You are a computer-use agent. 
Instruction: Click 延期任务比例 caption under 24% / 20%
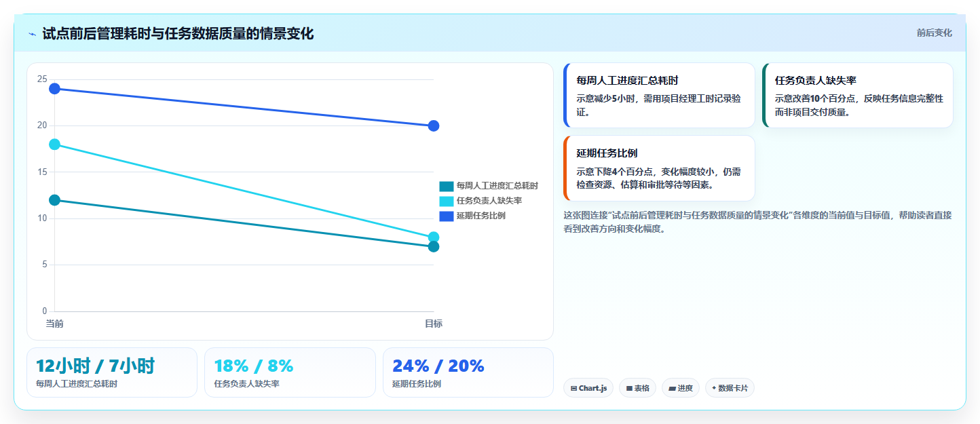[417, 384]
